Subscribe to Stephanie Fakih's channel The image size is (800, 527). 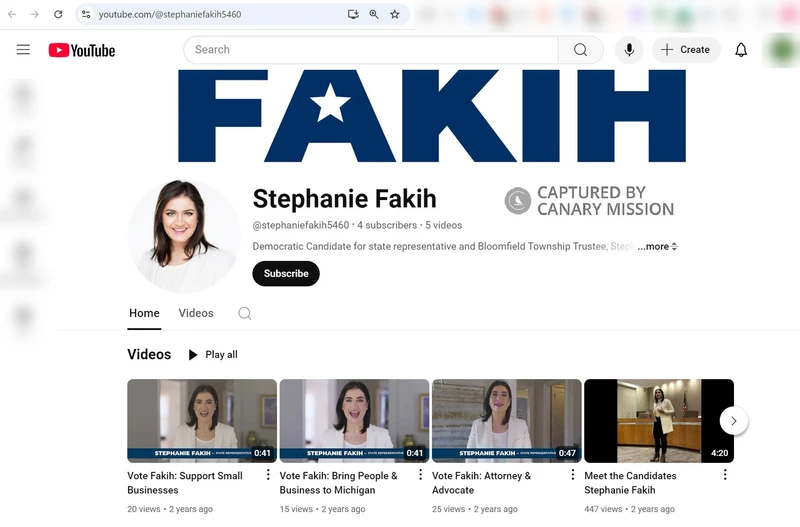[x=286, y=273]
